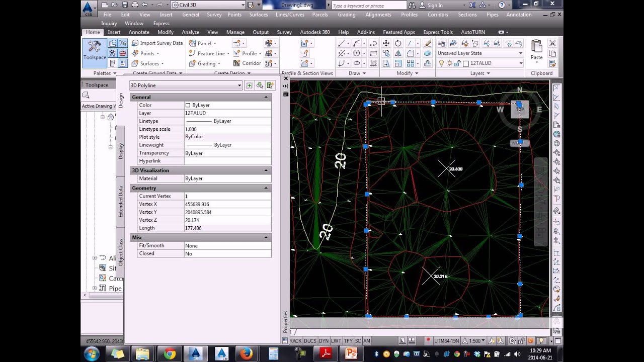This screenshot has height=362, width=644.
Task: Collapse the Geometry properties section
Action: pyautogui.click(x=266, y=188)
